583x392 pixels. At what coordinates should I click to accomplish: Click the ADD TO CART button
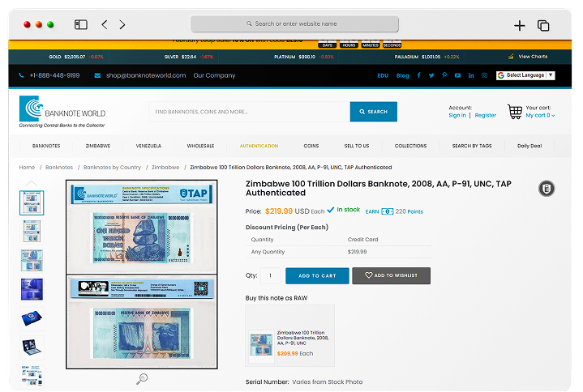[x=317, y=276]
